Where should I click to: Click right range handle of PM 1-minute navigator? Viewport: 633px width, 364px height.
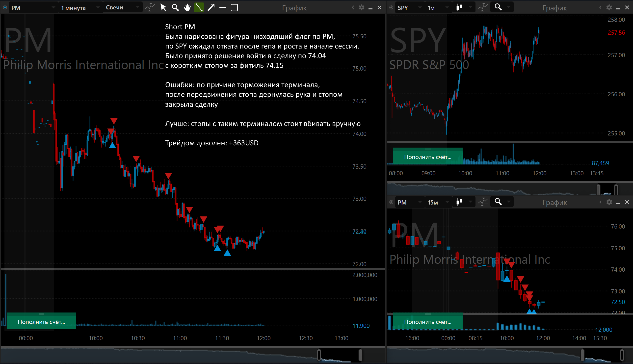pyautogui.click(x=361, y=355)
